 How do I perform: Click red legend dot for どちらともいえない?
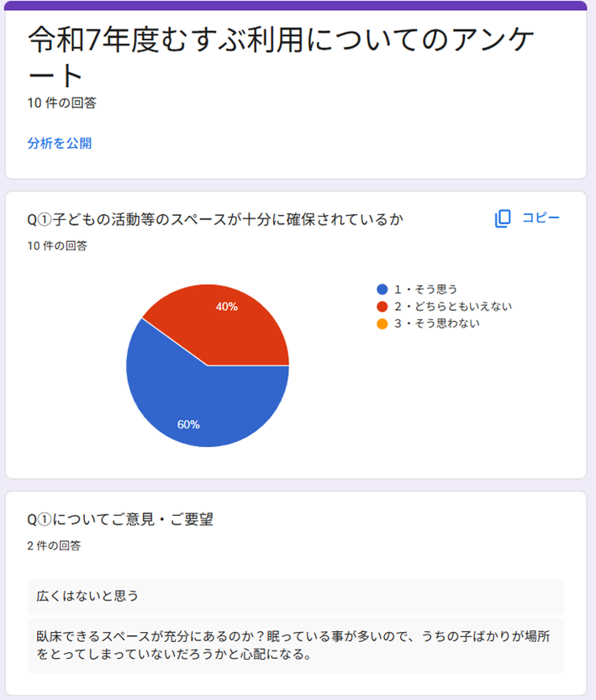click(x=382, y=306)
